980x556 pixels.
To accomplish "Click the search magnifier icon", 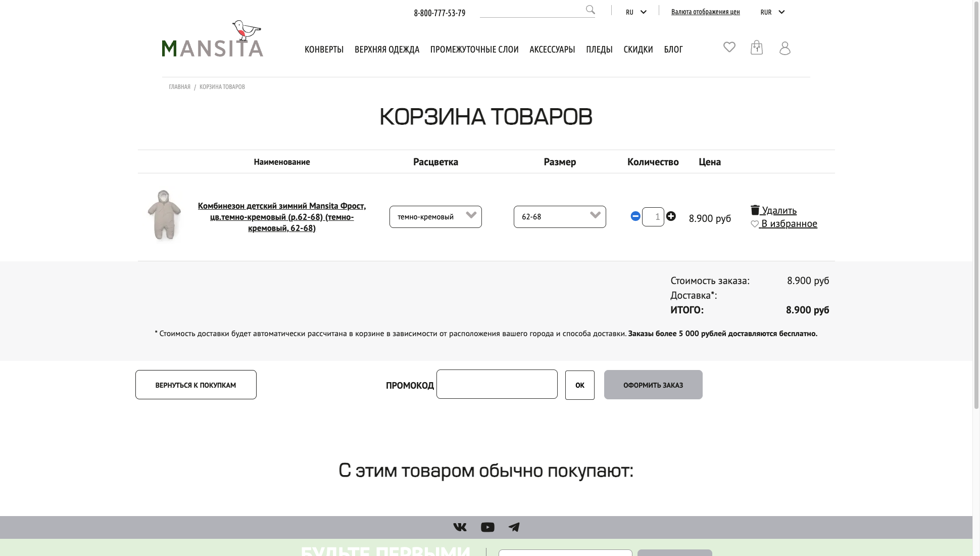I will [590, 10].
